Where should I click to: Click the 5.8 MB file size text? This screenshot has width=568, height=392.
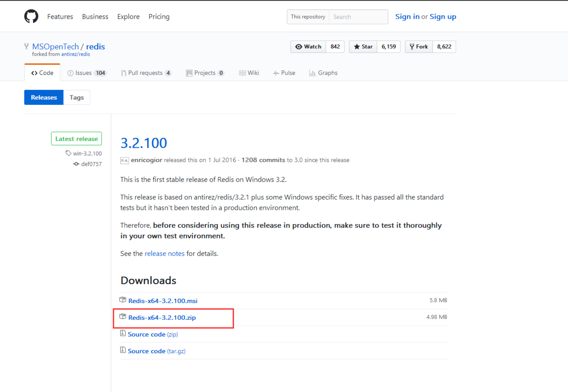tap(438, 300)
